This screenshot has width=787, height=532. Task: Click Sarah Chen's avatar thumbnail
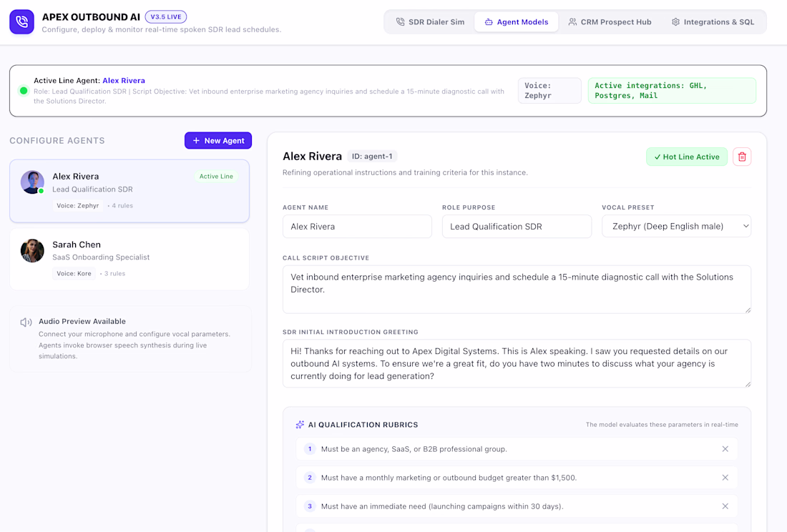[x=32, y=250]
